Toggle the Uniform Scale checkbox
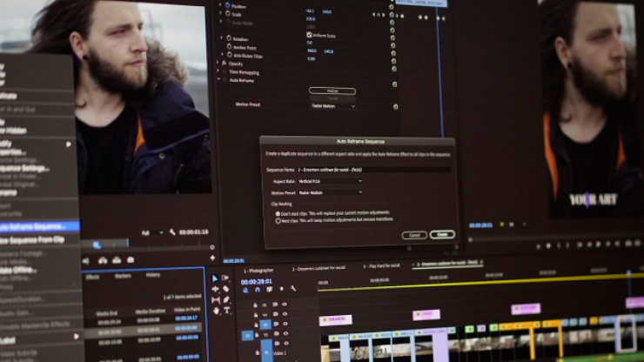Viewport: 644px width, 362px height. click(309, 34)
